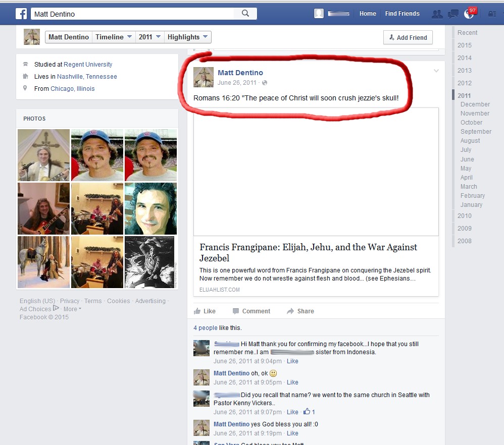Screen dimensions: 504x445
Task: Select October under 2011
Action: point(471,122)
